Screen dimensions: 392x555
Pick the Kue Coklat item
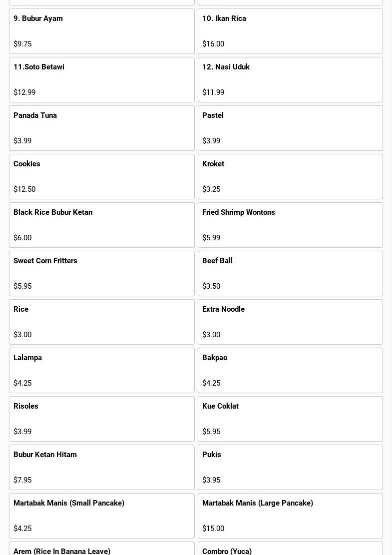click(290, 419)
